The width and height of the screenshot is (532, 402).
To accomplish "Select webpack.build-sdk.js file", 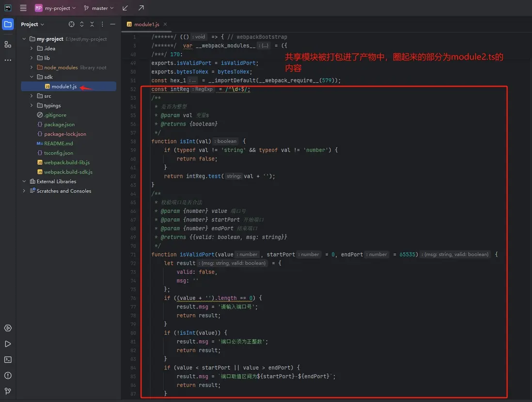I will click(x=68, y=172).
